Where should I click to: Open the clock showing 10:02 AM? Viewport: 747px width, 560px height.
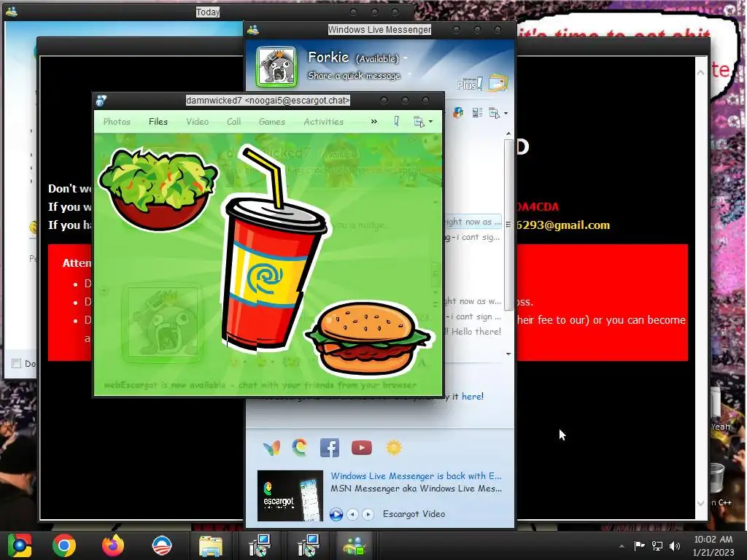point(713,545)
